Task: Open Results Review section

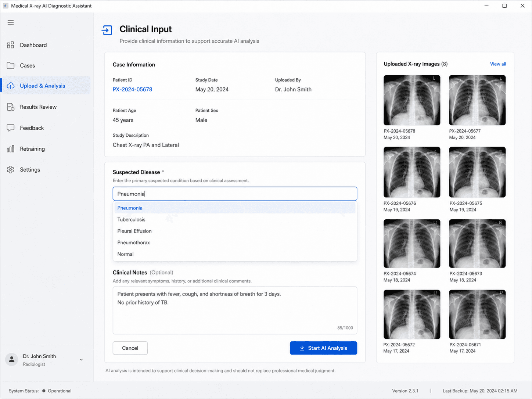Action: [46, 107]
